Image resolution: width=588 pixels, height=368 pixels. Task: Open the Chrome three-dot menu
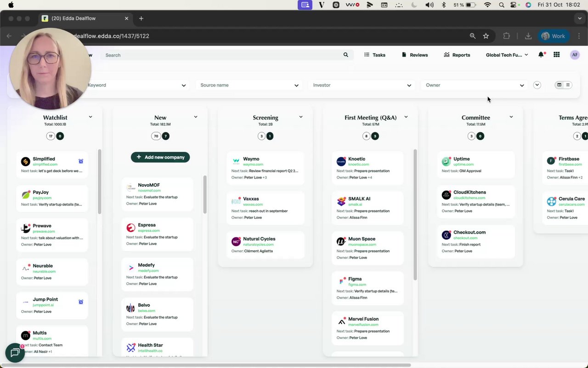pos(579,36)
